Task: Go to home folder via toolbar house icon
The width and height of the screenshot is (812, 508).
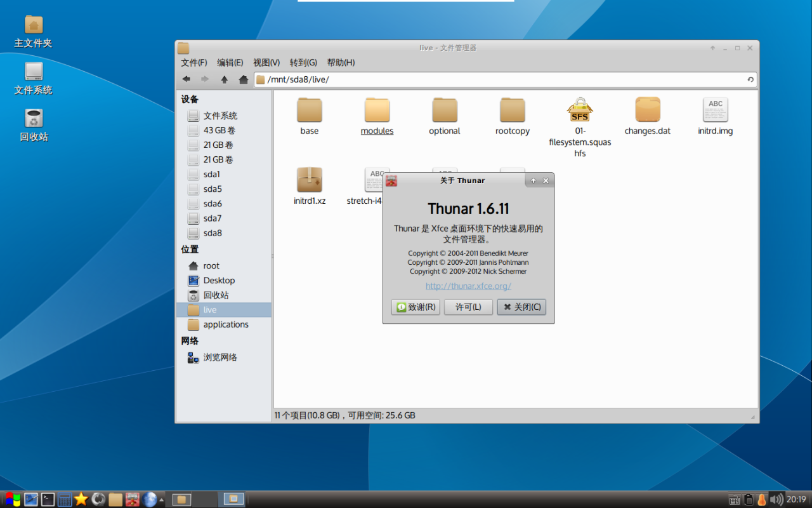Action: click(243, 79)
